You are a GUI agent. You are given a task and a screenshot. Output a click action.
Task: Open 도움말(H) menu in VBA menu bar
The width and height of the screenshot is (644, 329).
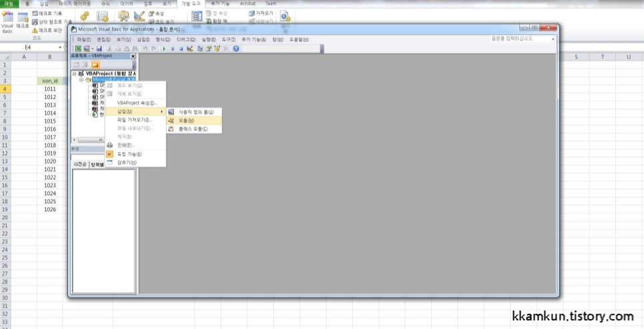point(299,40)
